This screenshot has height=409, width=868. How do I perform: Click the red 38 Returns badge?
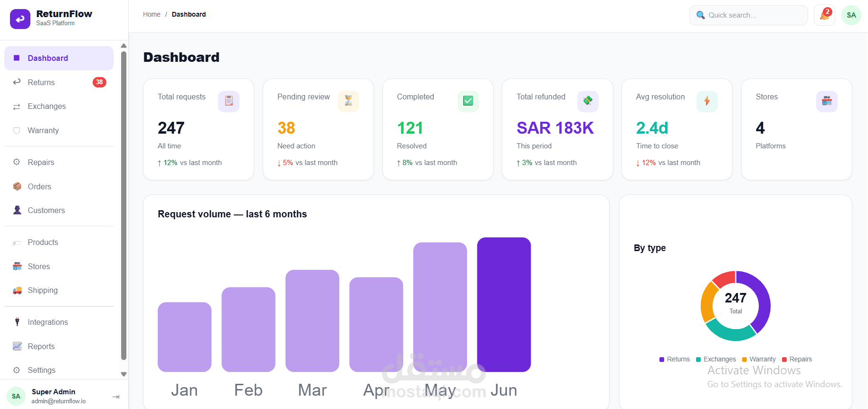pos(99,82)
